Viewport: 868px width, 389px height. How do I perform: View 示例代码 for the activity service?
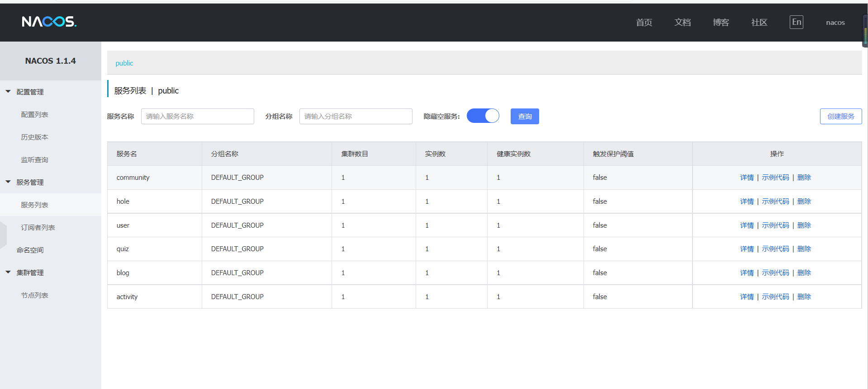click(775, 297)
